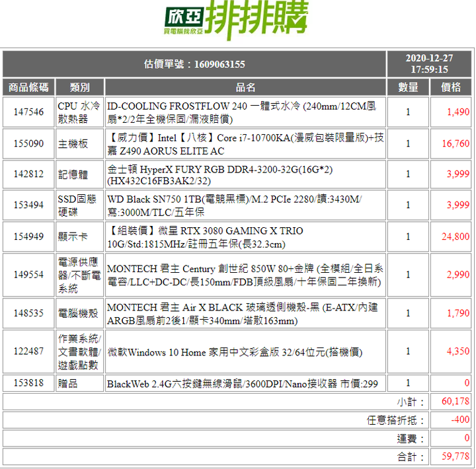
Task: Select barcode cell 149554
Action: 28,275
